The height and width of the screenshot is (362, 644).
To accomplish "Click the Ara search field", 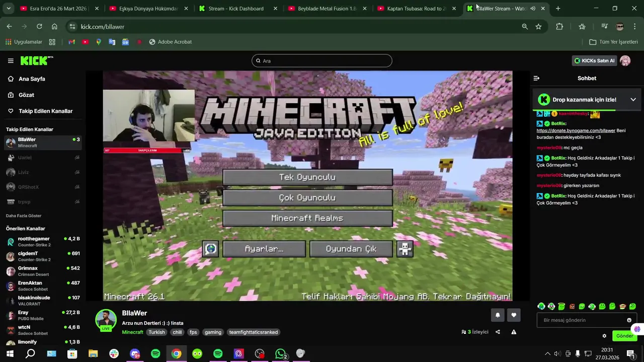I will pyautogui.click(x=322, y=61).
